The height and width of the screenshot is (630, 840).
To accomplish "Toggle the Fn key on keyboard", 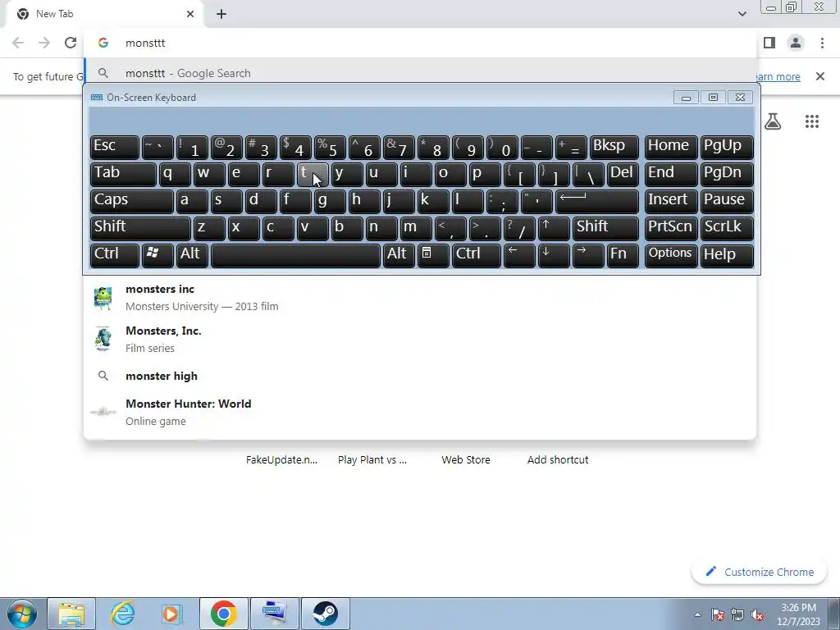I will pos(623,255).
